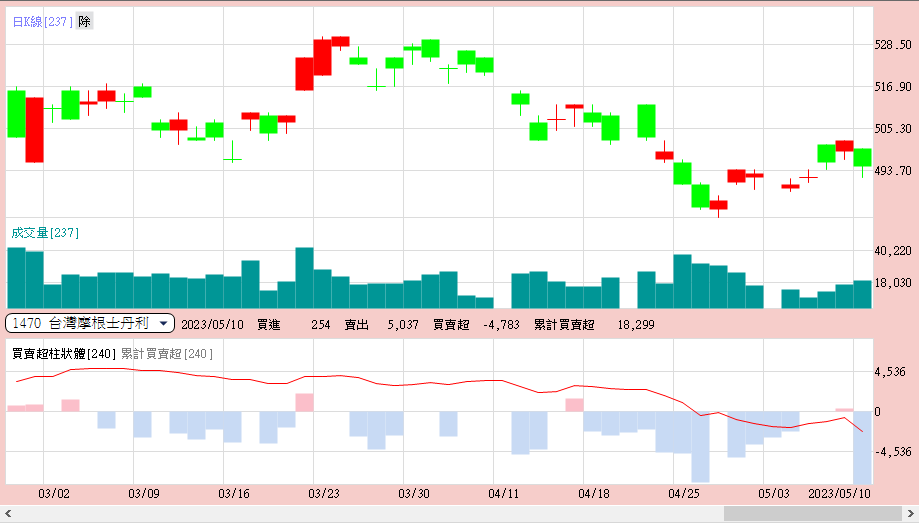Click the 05/03 date axis label

point(774,494)
